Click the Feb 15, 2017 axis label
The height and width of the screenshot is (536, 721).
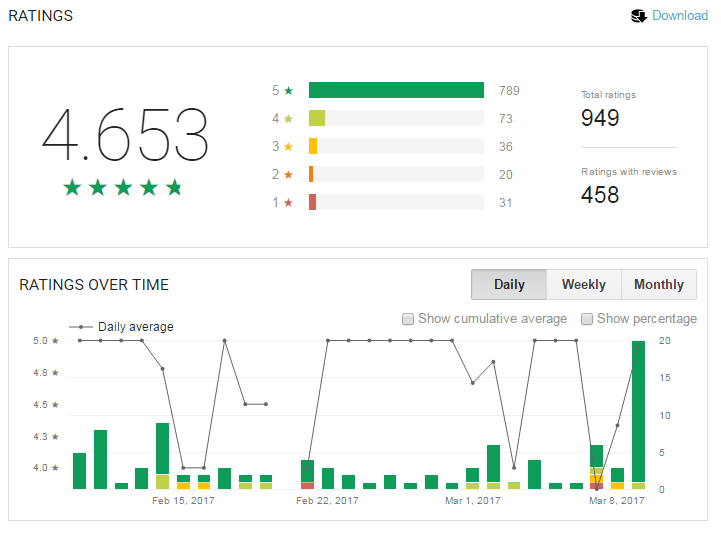pos(183,501)
